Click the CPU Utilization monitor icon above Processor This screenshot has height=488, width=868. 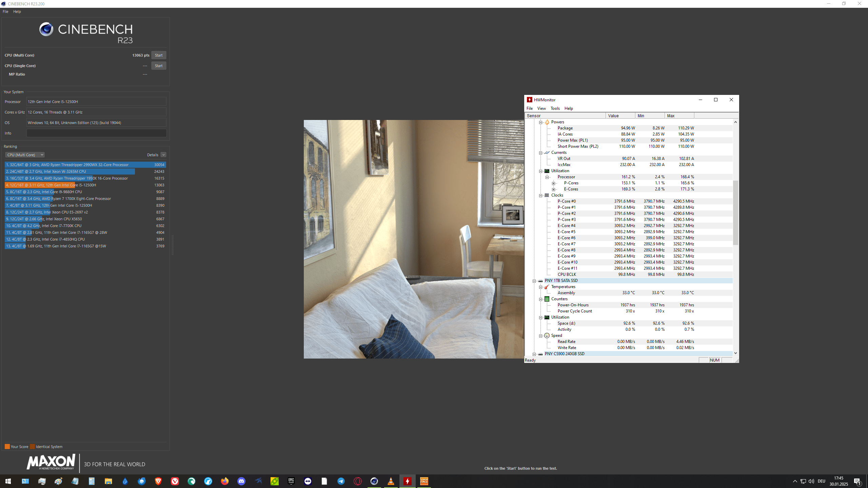(547, 171)
